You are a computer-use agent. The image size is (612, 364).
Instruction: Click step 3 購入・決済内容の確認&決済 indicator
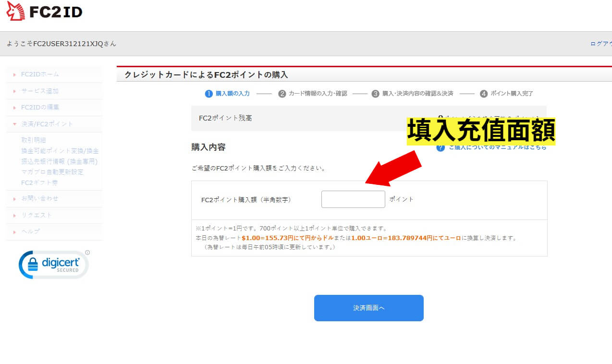(x=413, y=94)
